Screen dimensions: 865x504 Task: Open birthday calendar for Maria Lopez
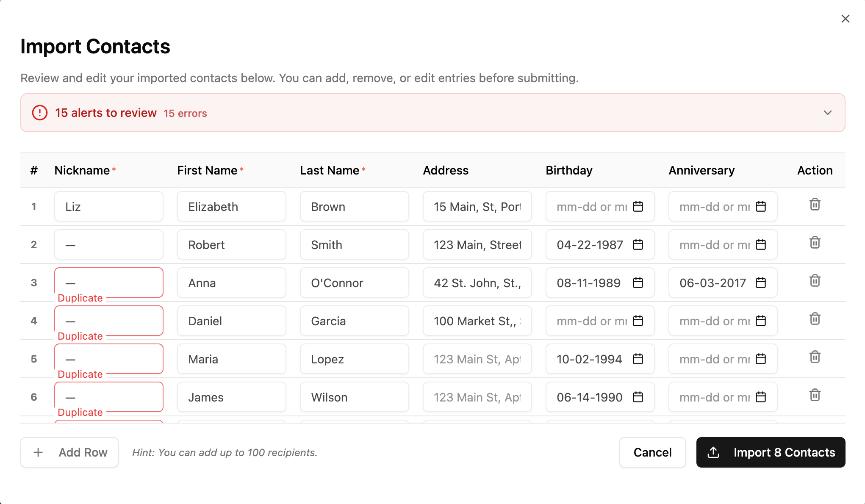tap(638, 359)
